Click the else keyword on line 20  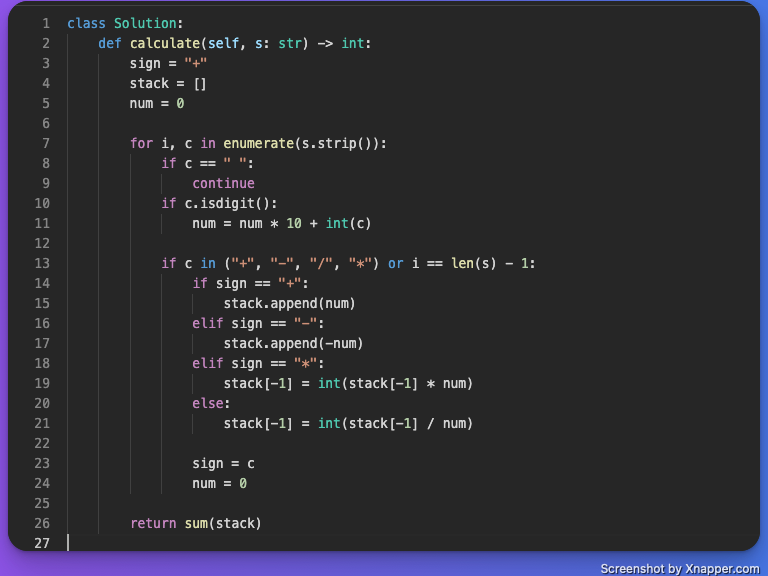click(208, 404)
